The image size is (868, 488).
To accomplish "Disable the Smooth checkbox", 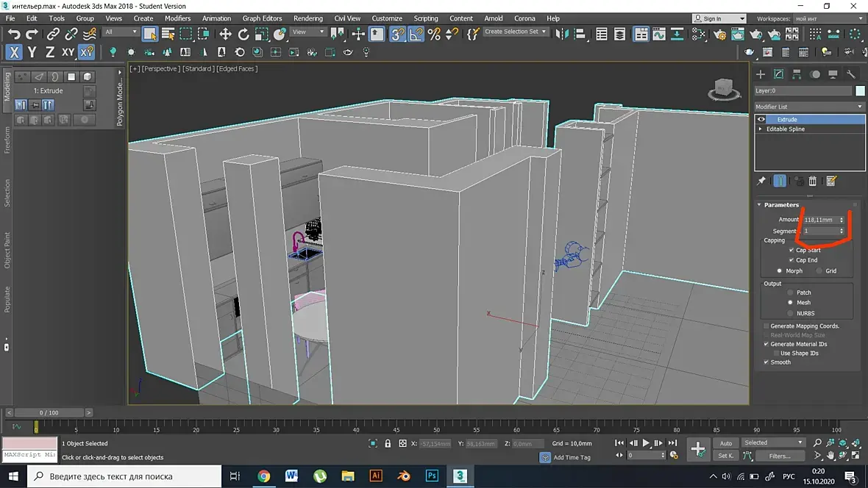I will 766,362.
